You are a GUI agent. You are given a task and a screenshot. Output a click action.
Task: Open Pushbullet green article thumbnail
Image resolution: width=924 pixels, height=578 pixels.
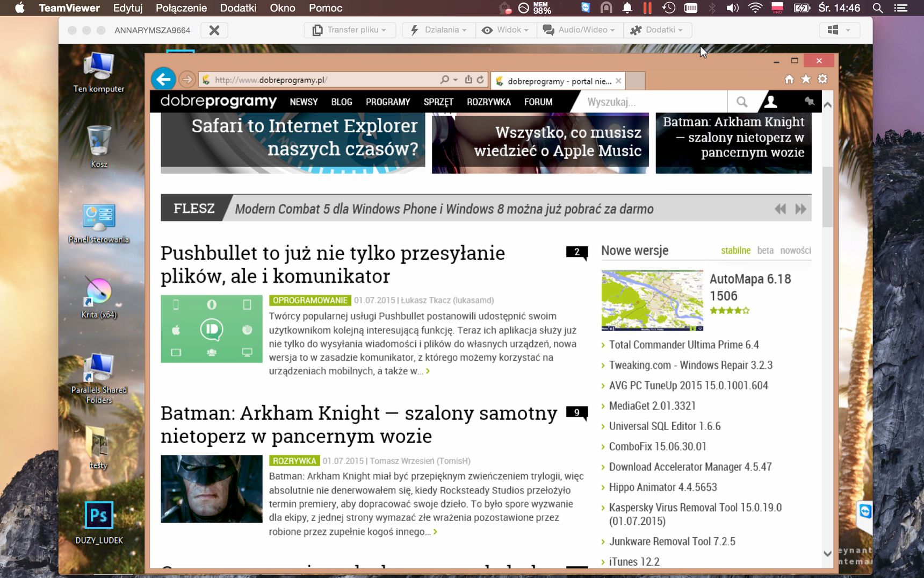(x=212, y=329)
